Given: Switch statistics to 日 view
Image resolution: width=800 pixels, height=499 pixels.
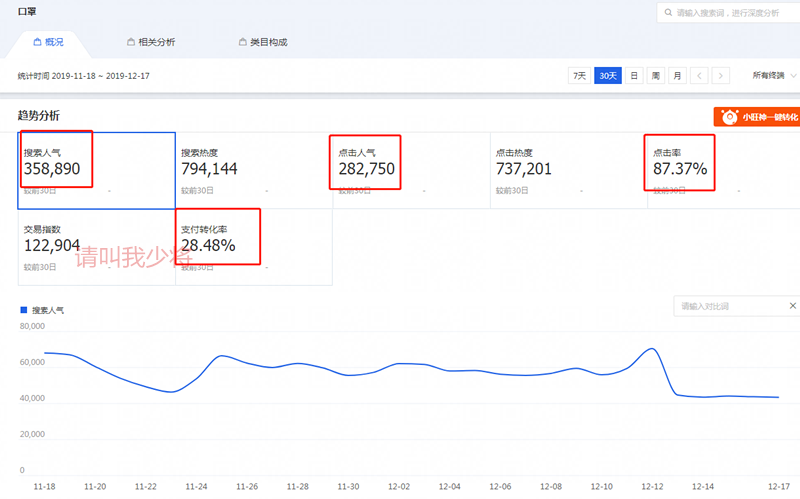Looking at the screenshot, I should (x=634, y=76).
